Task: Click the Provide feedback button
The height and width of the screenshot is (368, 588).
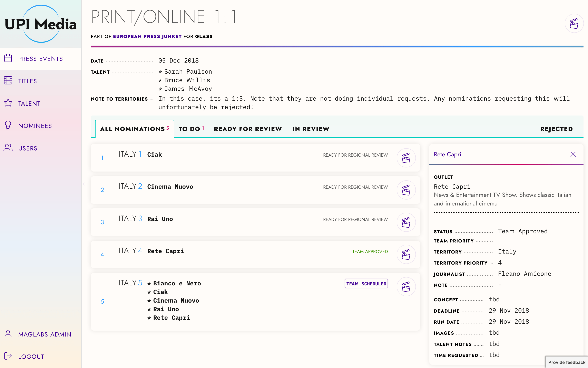Action: [567, 362]
